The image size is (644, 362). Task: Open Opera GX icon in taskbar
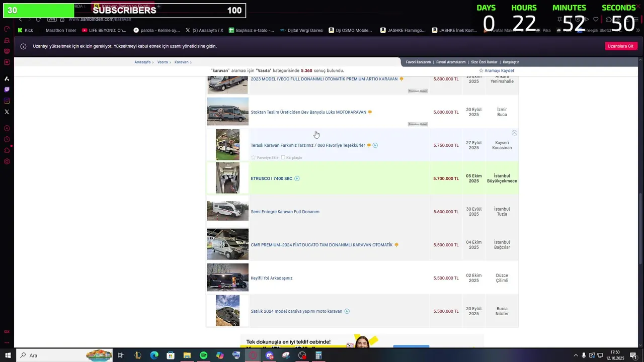253,355
